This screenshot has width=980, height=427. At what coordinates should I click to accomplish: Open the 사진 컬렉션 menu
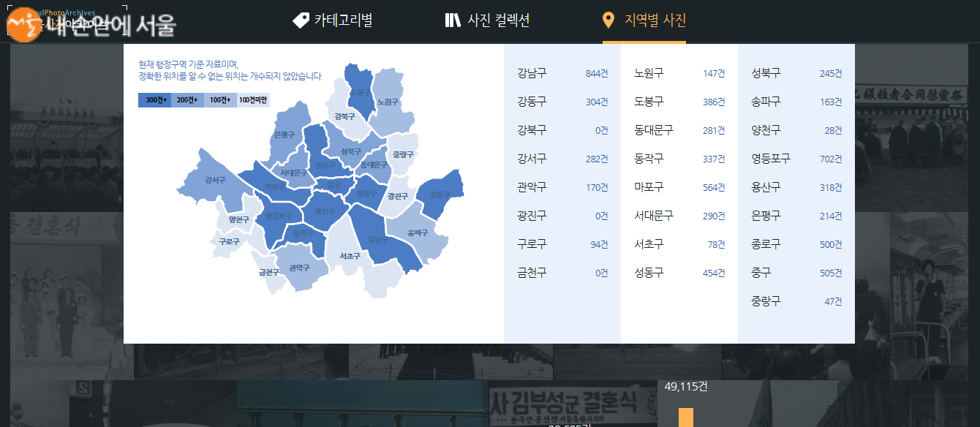point(499,20)
